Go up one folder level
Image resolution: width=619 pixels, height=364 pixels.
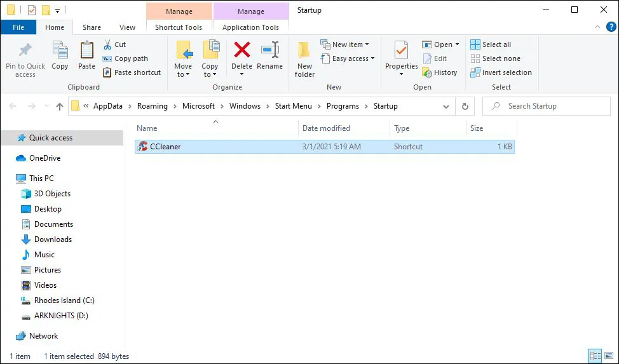(x=60, y=106)
